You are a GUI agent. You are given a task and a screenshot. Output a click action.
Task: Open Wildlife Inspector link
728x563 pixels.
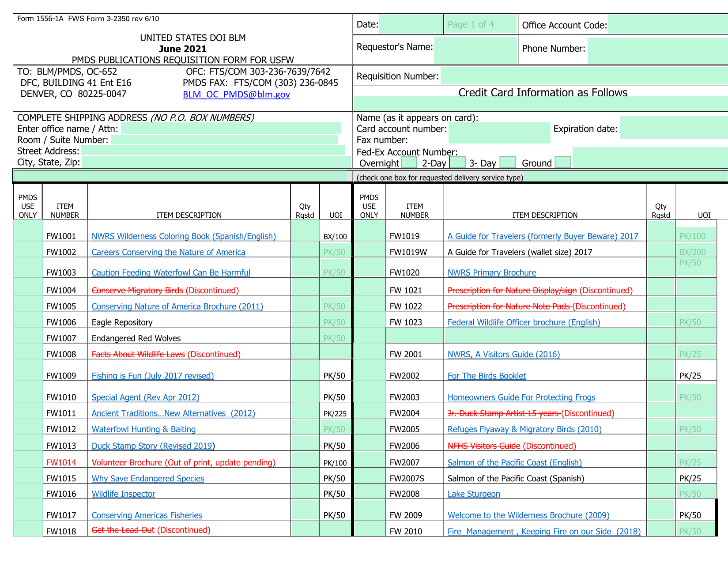click(x=123, y=494)
